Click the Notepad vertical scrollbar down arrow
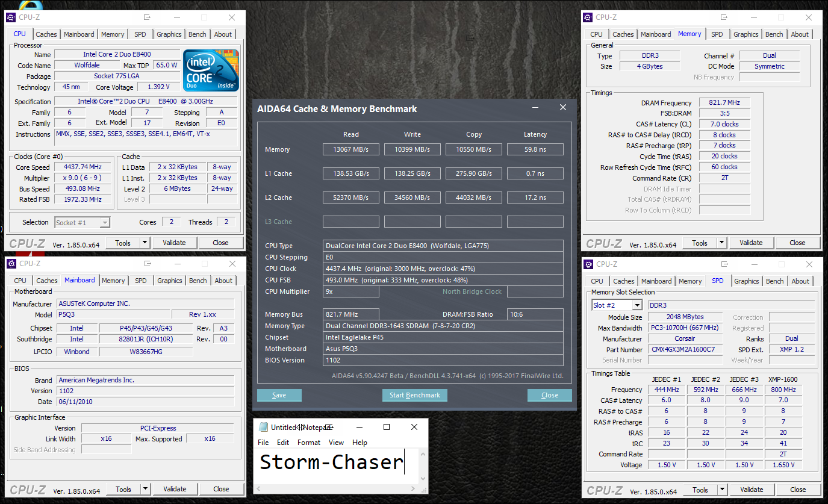828x504 pixels. point(423,479)
